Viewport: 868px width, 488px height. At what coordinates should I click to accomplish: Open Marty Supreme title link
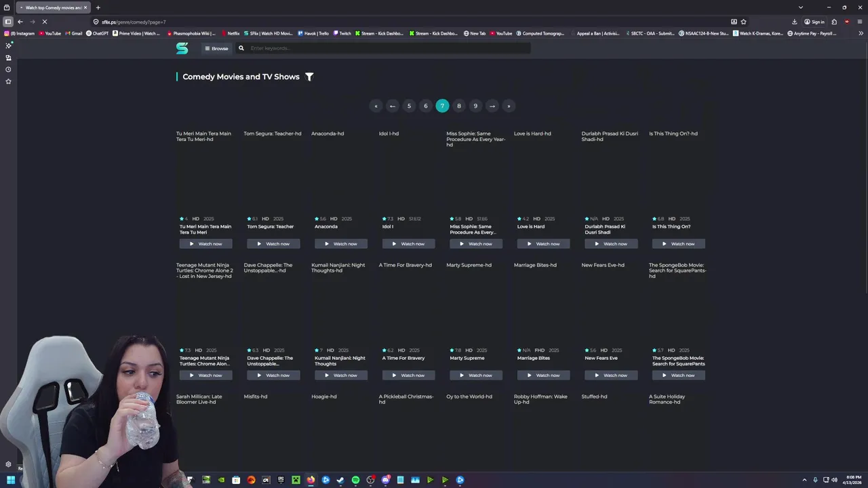(467, 358)
